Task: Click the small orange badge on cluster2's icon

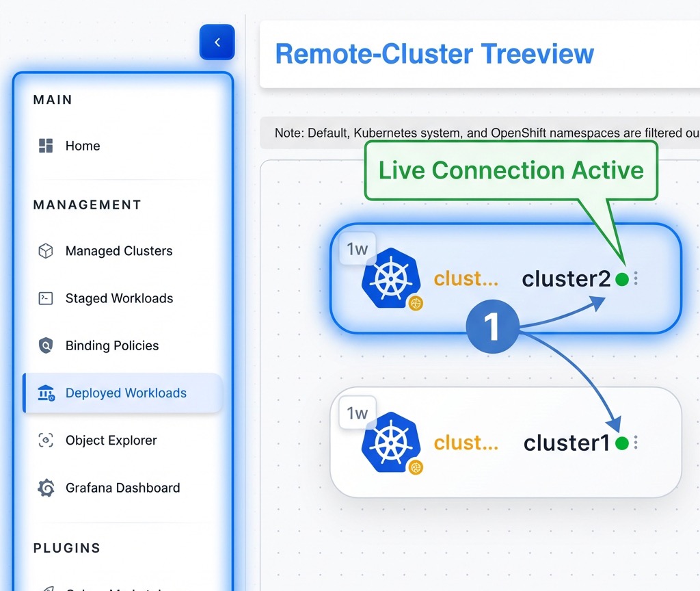Action: pos(416,304)
